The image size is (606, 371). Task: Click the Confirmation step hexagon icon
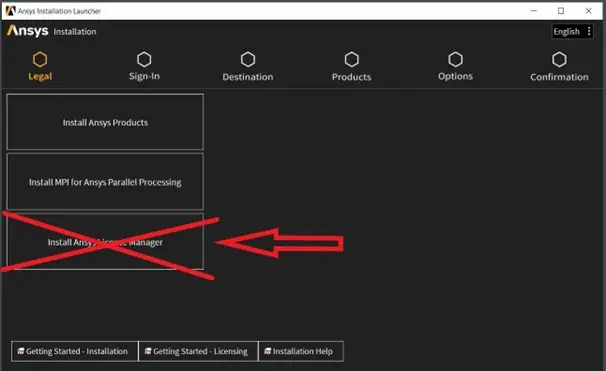pos(559,60)
